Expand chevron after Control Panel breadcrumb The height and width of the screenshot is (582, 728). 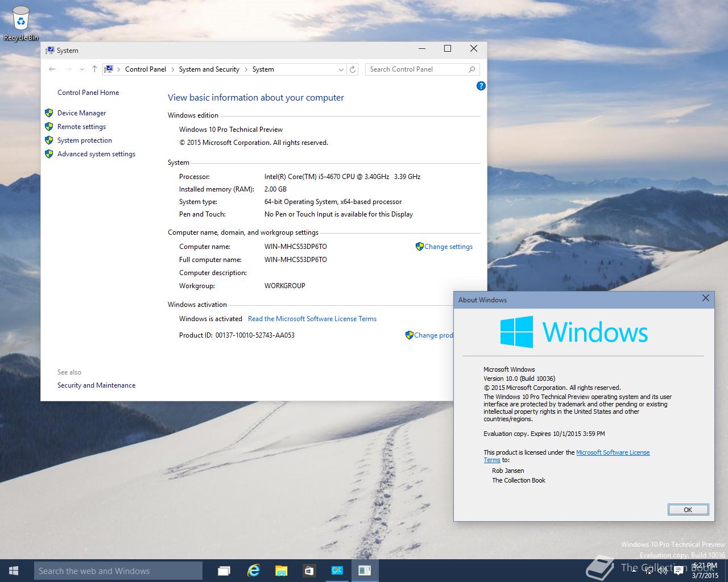173,69
